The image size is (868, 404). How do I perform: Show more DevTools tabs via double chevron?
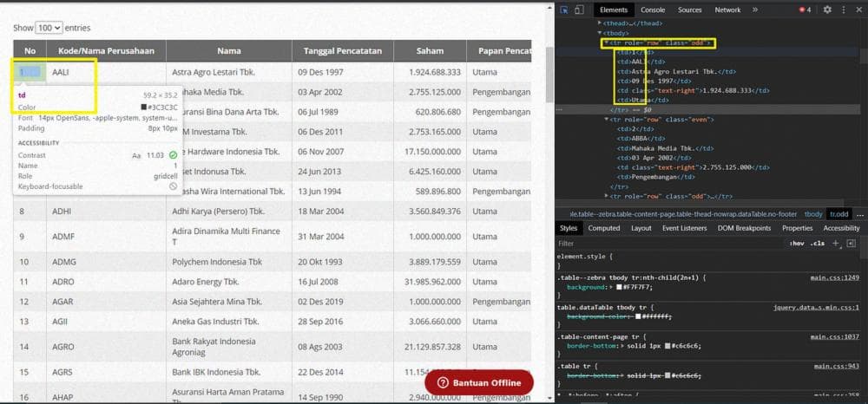click(755, 10)
